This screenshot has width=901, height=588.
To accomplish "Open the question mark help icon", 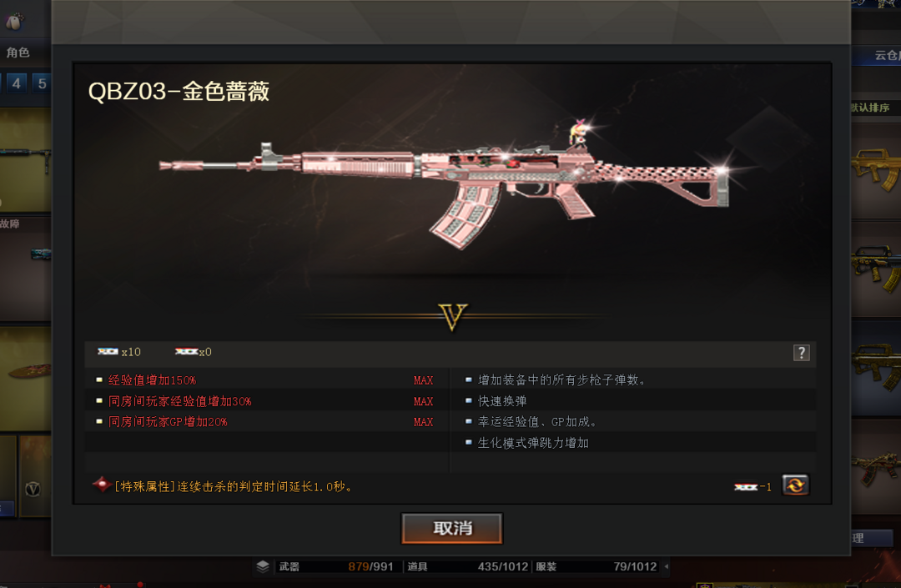I will (801, 353).
